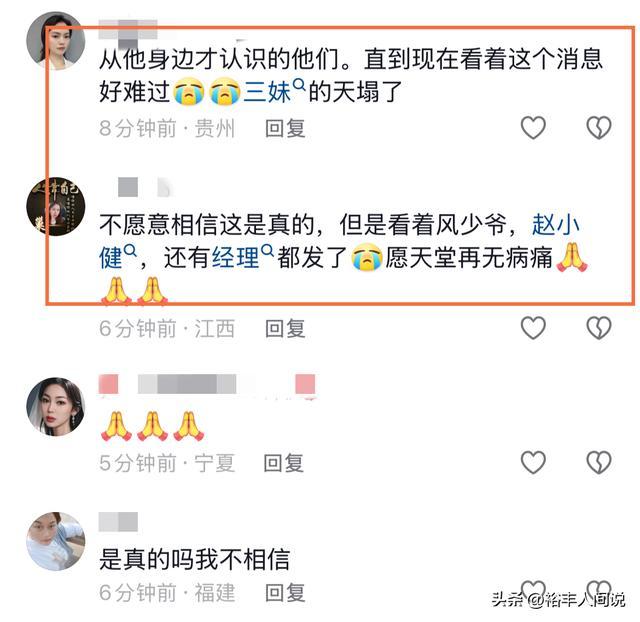Dislike the Jiangxi comment with broken heart
Image resolution: width=640 pixels, height=622 pixels.
pos(599,328)
